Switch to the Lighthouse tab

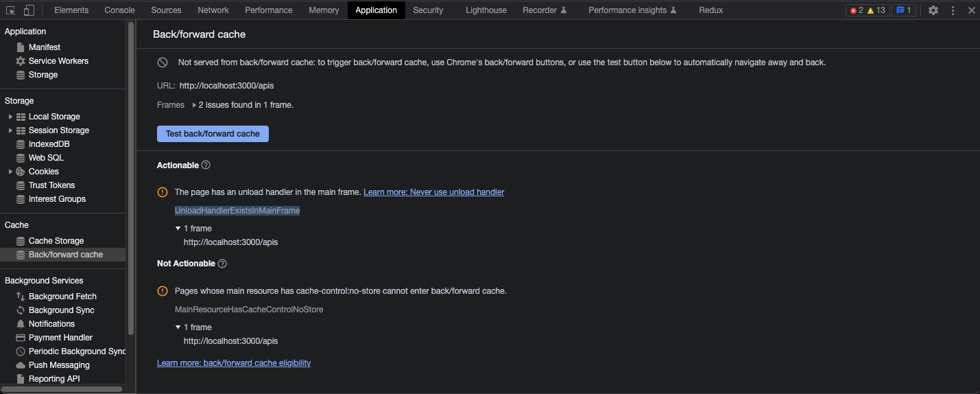(x=486, y=10)
